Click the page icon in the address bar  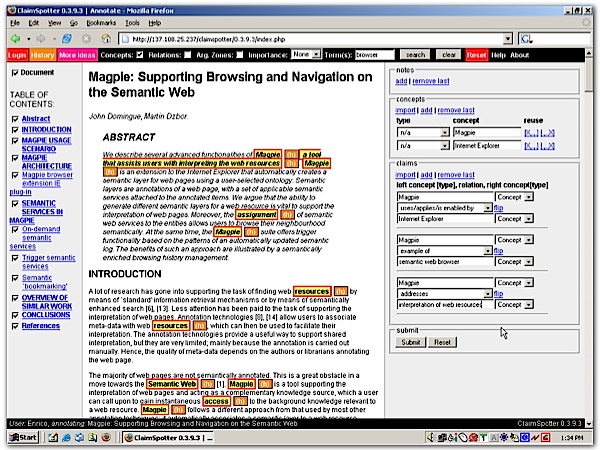pos(124,39)
